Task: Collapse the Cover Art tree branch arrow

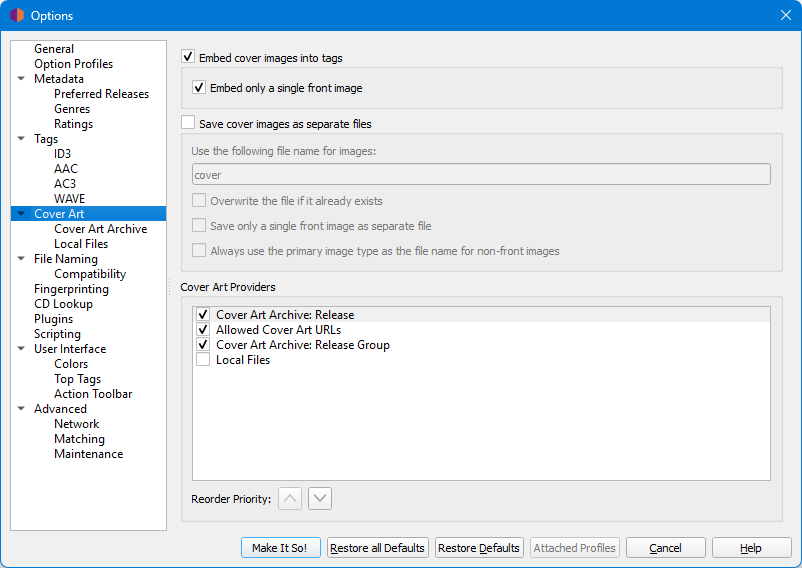Action: click(x=21, y=214)
